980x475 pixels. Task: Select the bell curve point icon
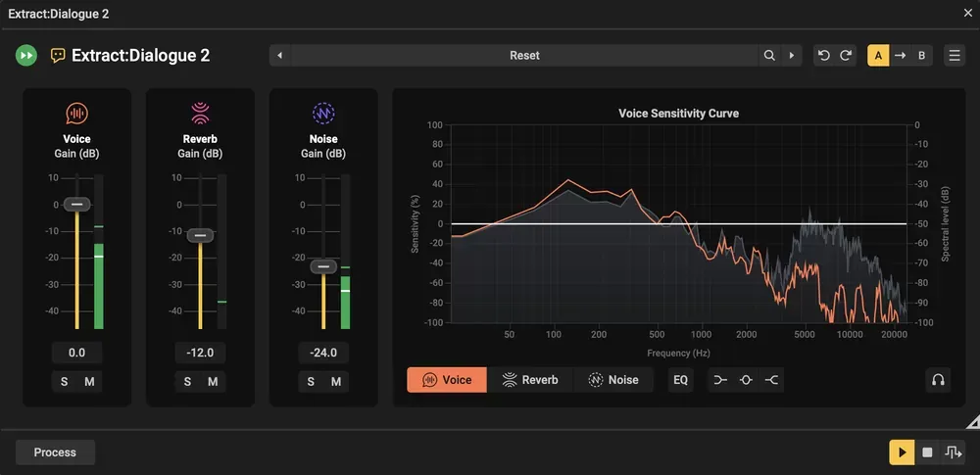pyautogui.click(x=746, y=380)
